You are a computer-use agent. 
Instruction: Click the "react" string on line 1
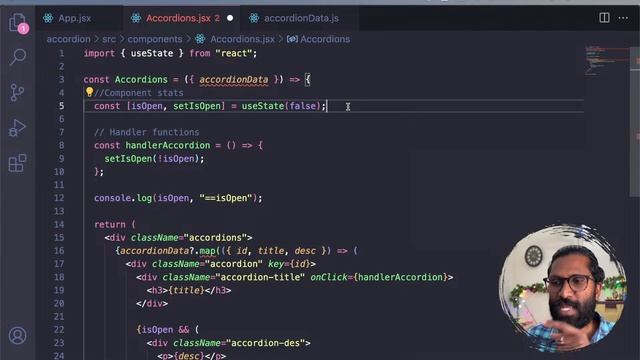click(233, 53)
